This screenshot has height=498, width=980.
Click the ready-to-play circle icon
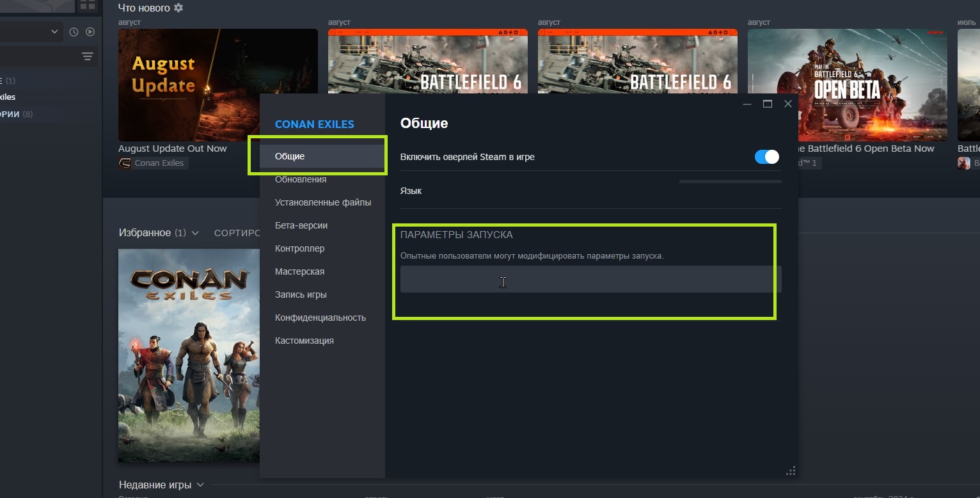click(90, 32)
